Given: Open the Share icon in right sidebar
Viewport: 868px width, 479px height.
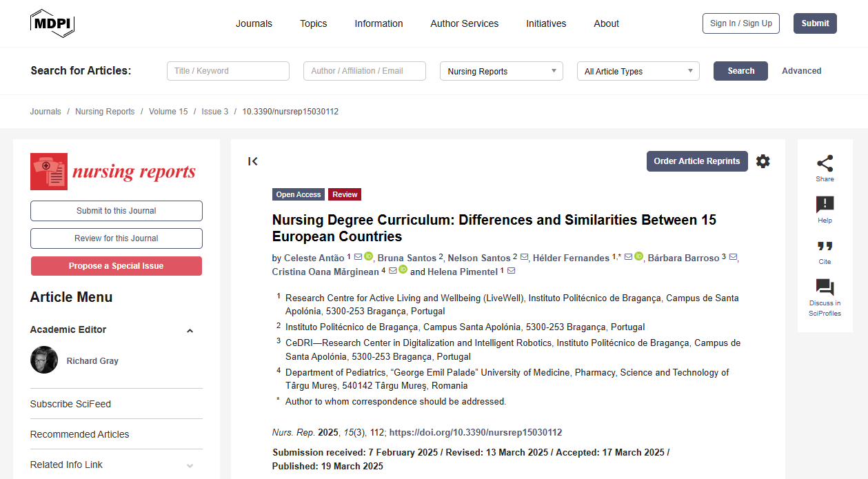Looking at the screenshot, I should point(825,164).
